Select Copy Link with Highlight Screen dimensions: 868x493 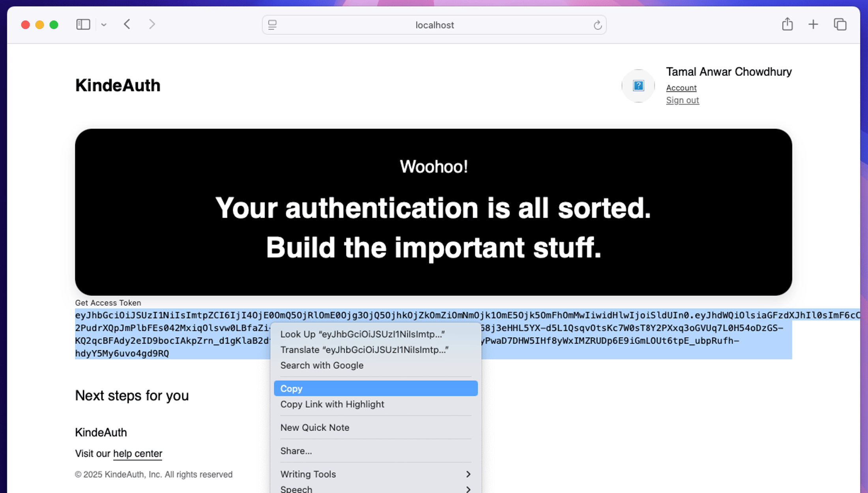[332, 404]
